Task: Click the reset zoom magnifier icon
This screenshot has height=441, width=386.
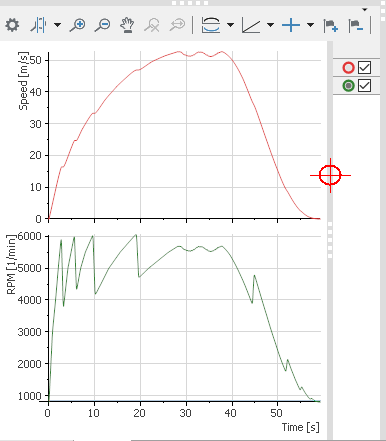Action: [x=152, y=25]
